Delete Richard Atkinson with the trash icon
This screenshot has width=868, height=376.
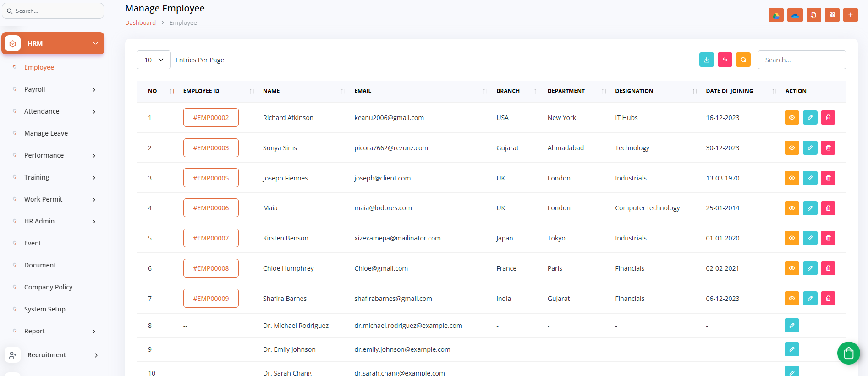[828, 118]
